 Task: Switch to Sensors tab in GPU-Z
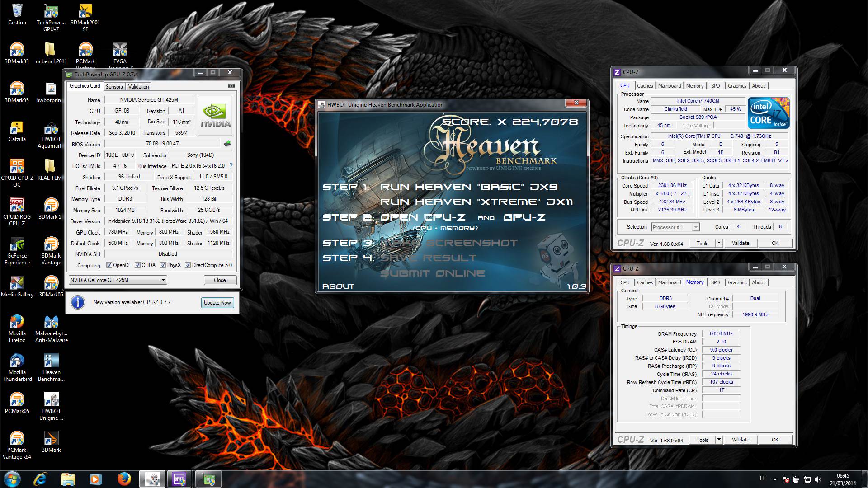(x=114, y=87)
